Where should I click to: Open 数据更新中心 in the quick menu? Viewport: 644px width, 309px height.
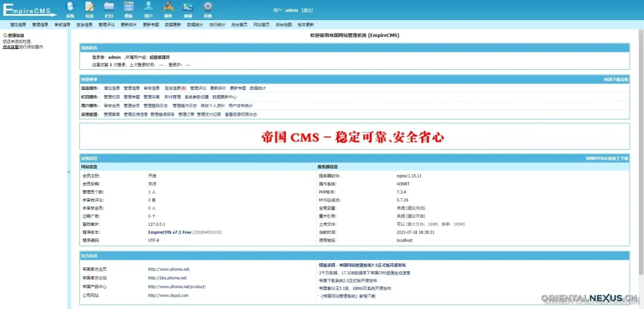pyautogui.click(x=225, y=97)
